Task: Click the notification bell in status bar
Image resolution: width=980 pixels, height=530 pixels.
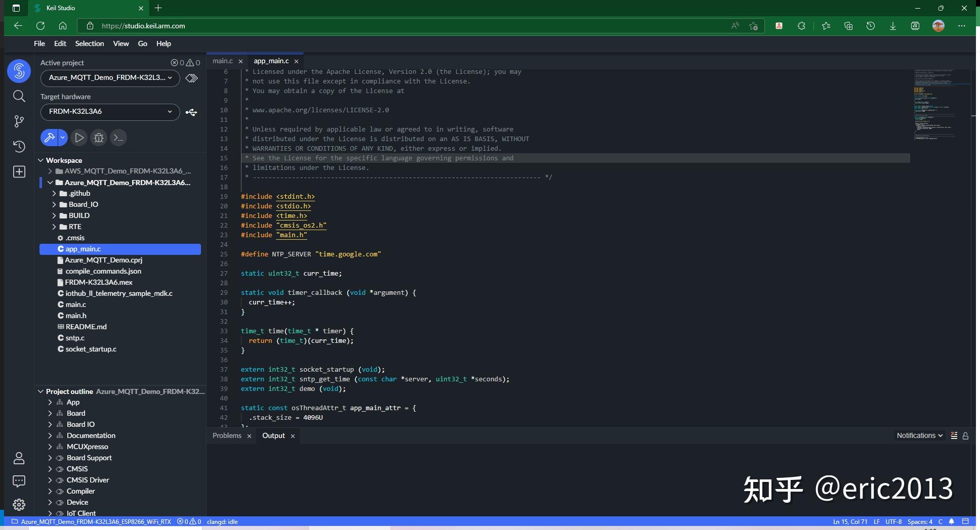Action: tap(952, 521)
